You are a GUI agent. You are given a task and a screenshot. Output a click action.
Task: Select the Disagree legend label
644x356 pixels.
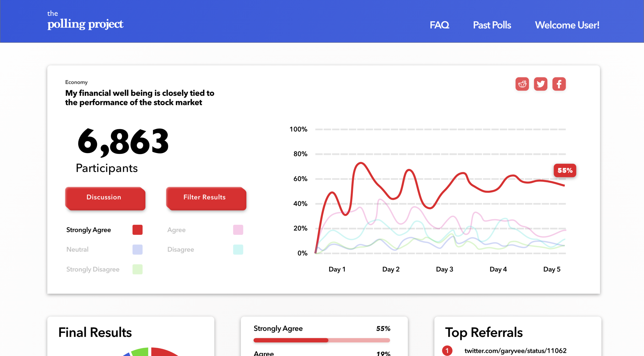pos(181,250)
